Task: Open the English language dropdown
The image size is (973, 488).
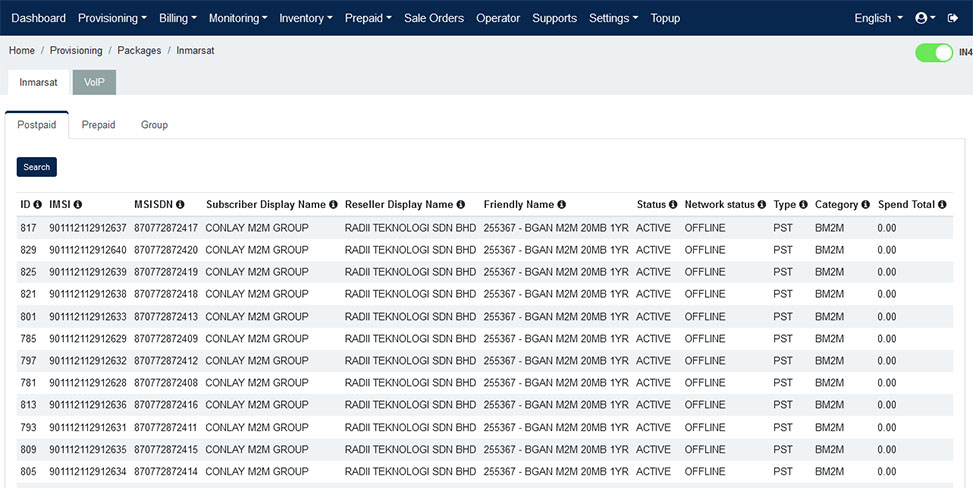Action: pyautogui.click(x=879, y=18)
